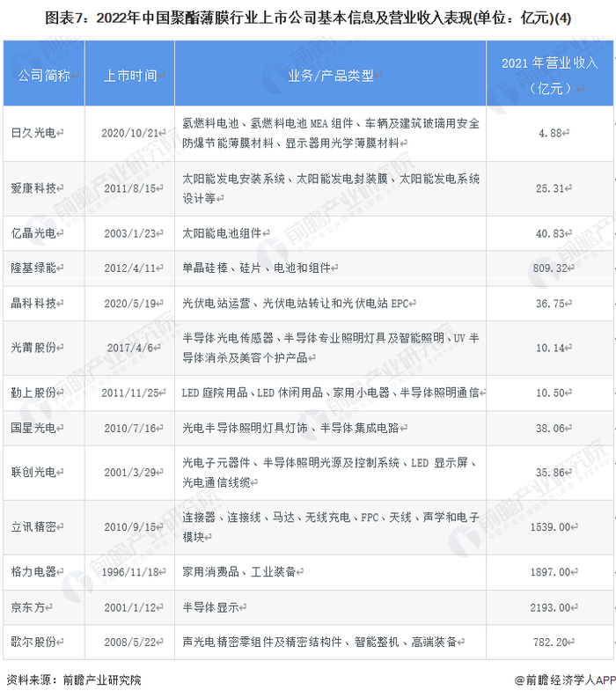Viewport: 616px width, 698px height.
Task: Click the 京东方 半导体显示 description
Action: pyautogui.click(x=210, y=607)
